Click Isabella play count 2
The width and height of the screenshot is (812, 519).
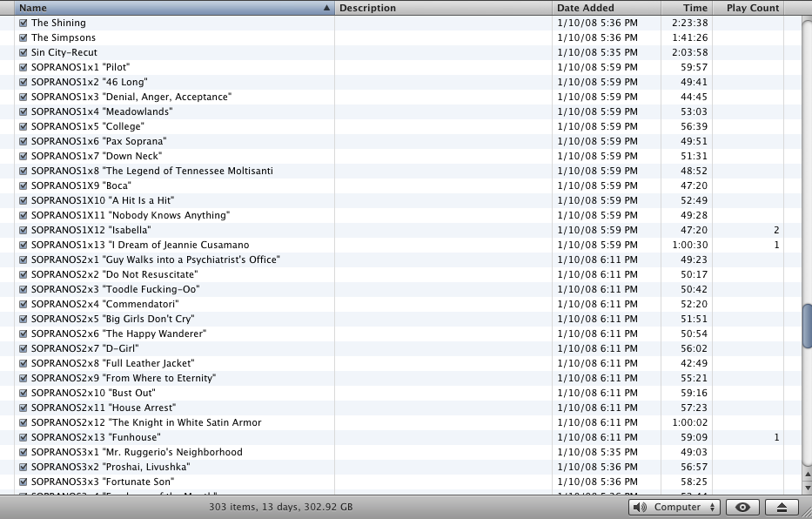pos(776,230)
